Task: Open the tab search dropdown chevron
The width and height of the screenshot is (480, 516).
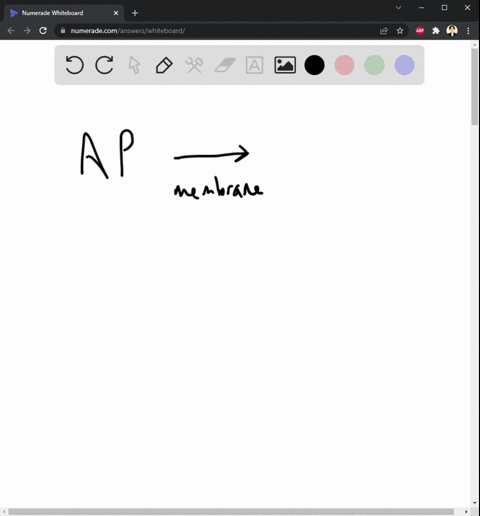Action: [398, 7]
